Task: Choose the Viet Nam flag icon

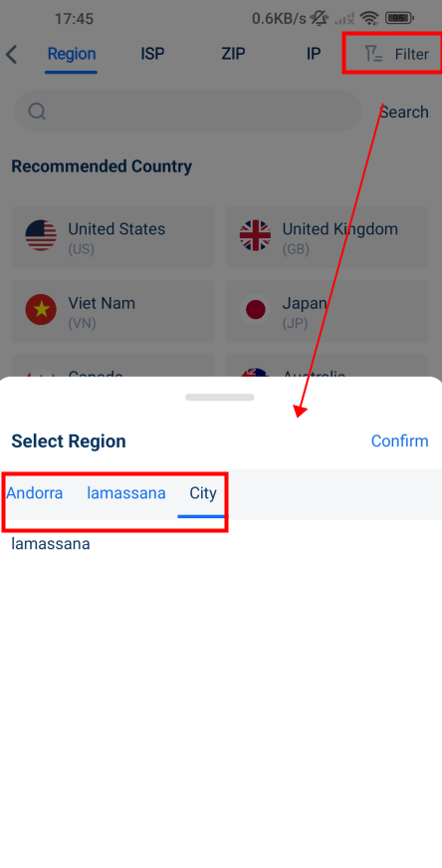Action: 41,309
